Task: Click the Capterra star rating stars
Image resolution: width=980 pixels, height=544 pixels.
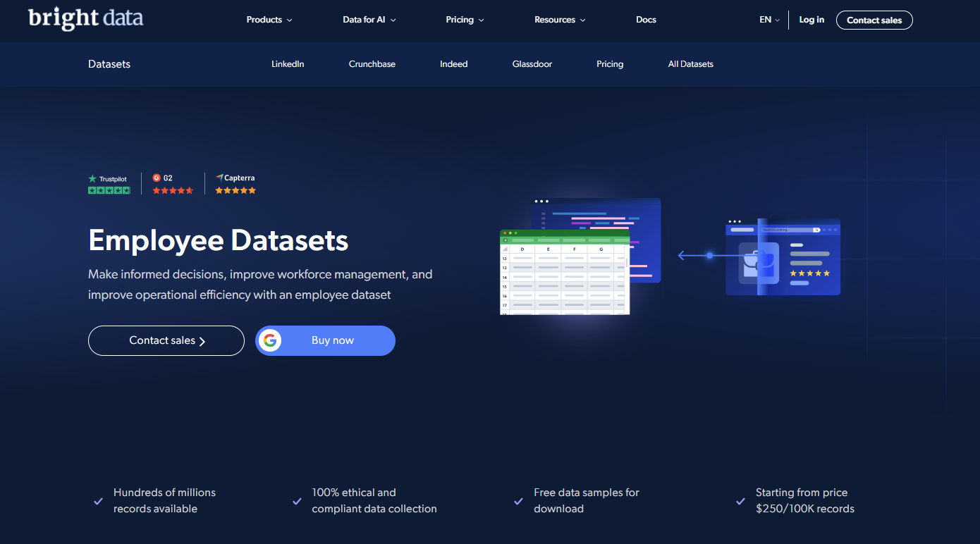Action: [x=235, y=190]
